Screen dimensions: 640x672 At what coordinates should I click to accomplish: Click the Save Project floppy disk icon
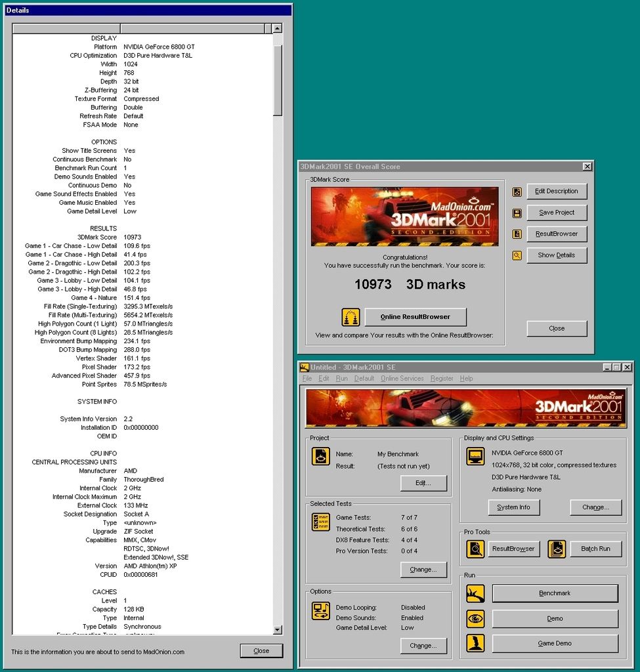[517, 213]
